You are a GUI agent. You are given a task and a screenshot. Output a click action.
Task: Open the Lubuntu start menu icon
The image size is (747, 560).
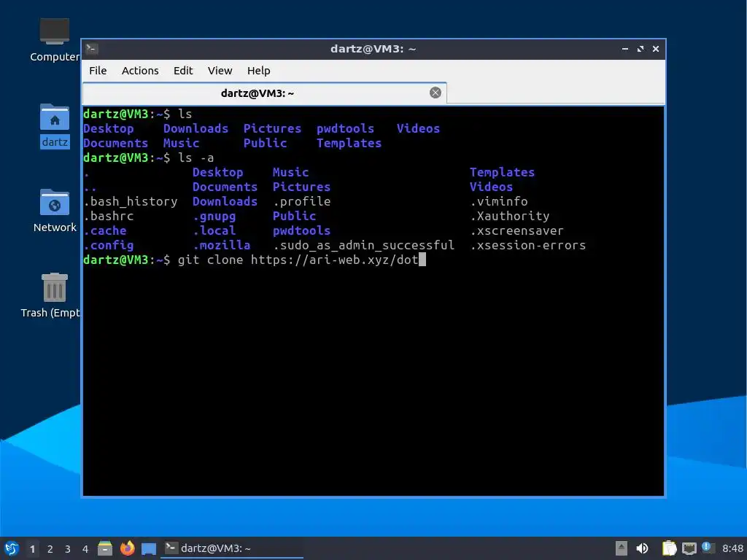tap(12, 548)
